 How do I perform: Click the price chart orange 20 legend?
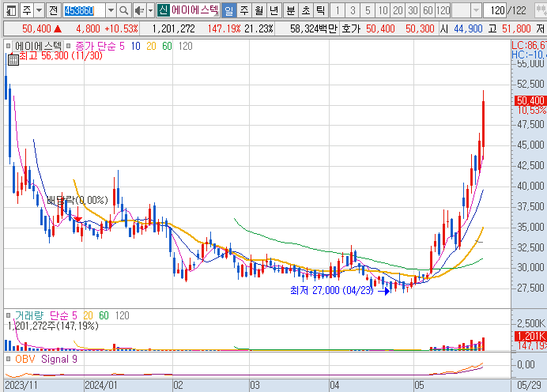152,46
